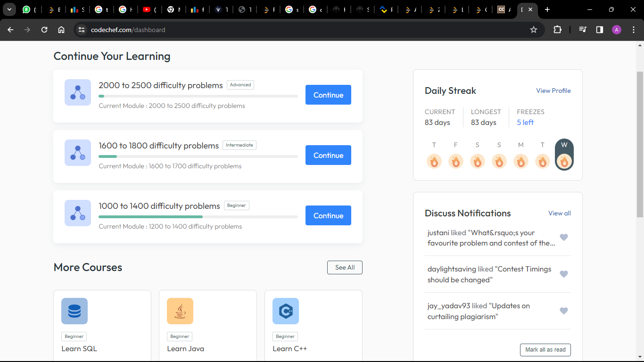The height and width of the screenshot is (362, 644).
Task: Open the Chrome profile avatar
Action: coord(617,30)
